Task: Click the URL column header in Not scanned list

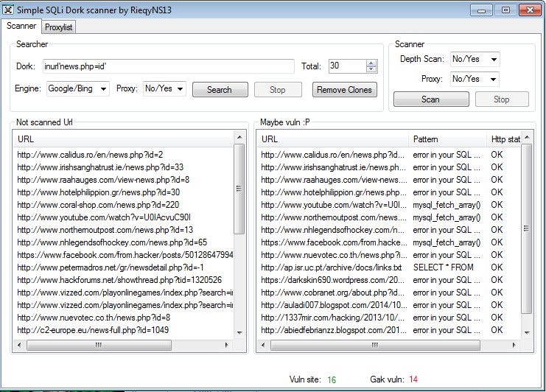Action: click(125, 139)
